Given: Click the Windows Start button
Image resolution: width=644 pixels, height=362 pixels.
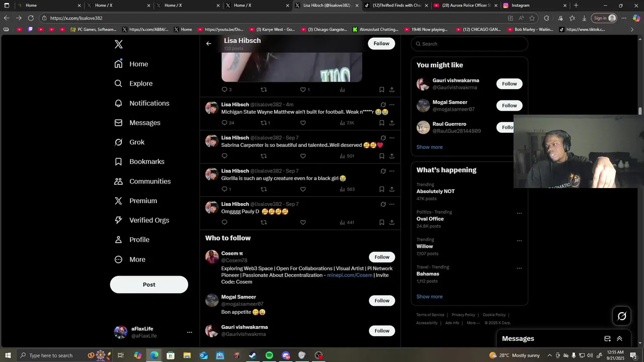Looking at the screenshot, I should [8, 355].
